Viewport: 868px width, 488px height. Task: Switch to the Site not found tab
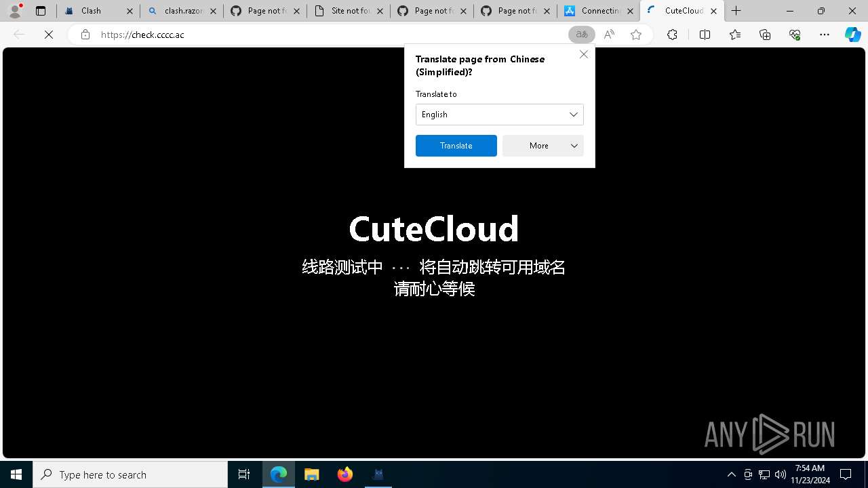[x=350, y=11]
